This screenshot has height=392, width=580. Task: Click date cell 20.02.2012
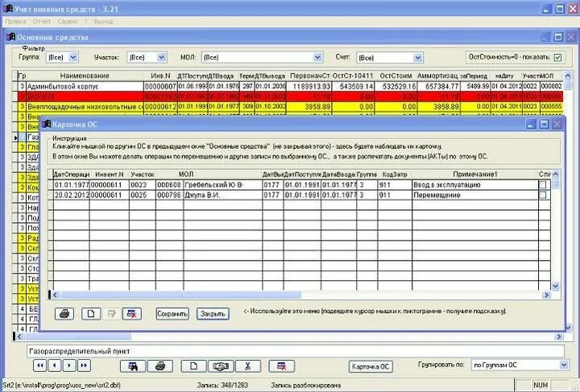pos(72,195)
